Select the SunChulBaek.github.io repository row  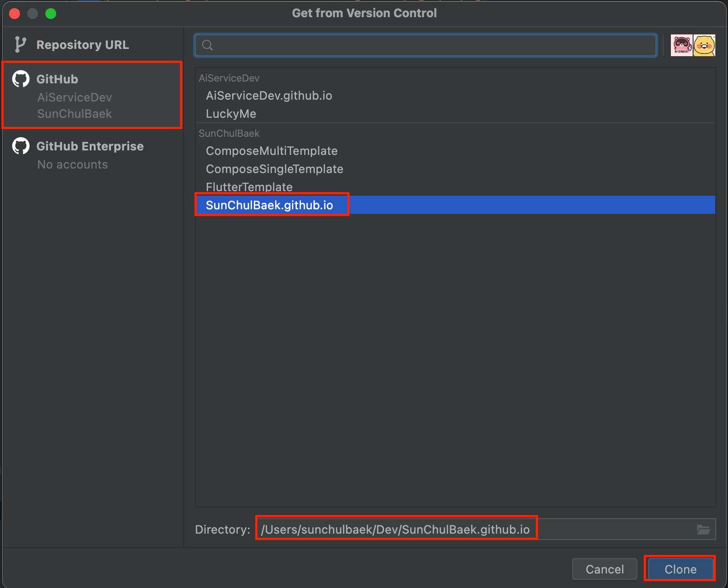[455, 205]
